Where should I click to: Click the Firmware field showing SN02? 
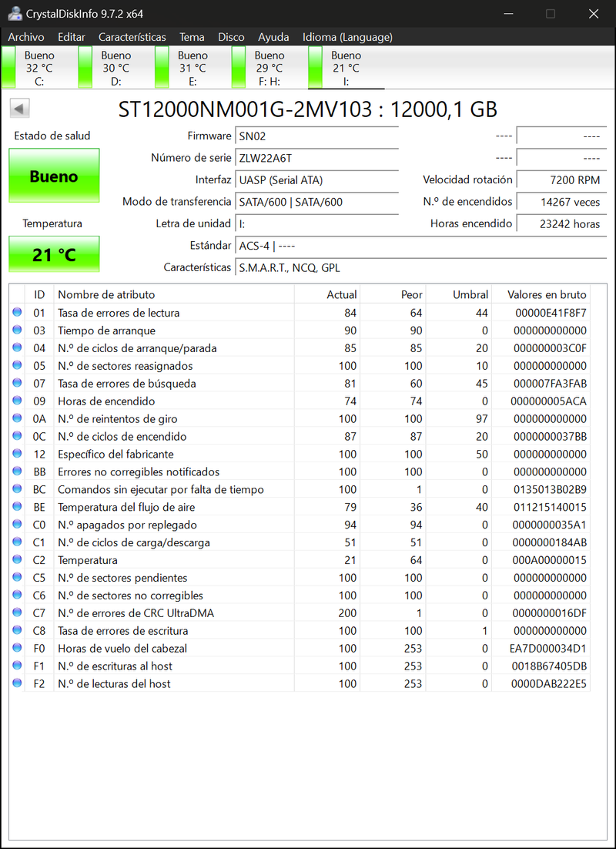point(316,136)
